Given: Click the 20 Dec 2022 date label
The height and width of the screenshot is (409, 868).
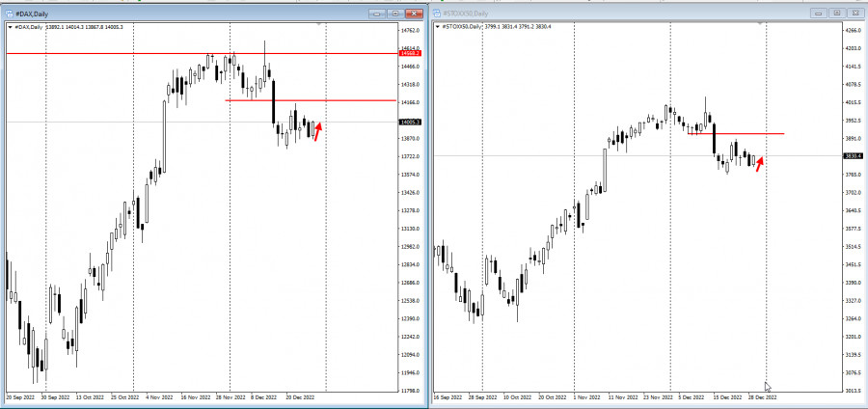Looking at the screenshot, I should tap(300, 397).
